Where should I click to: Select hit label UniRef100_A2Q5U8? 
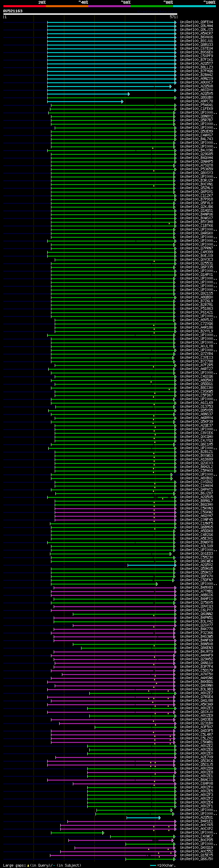pos(196,86)
